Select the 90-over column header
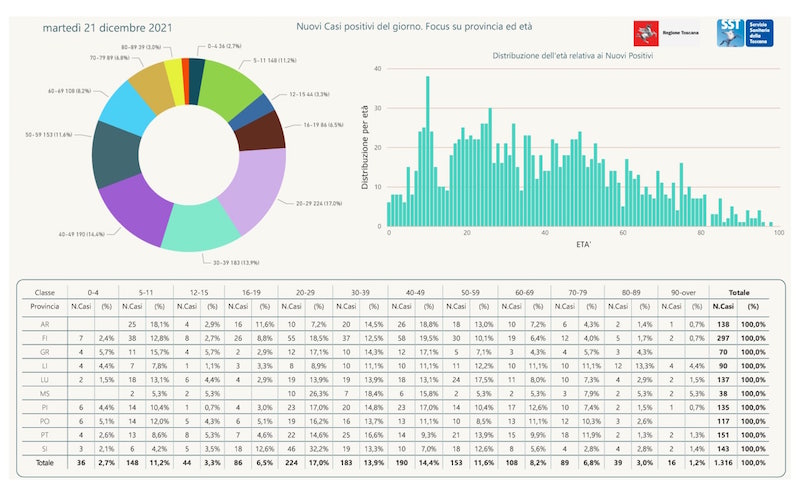Image resolution: width=800 pixels, height=496 pixels. 681,291
